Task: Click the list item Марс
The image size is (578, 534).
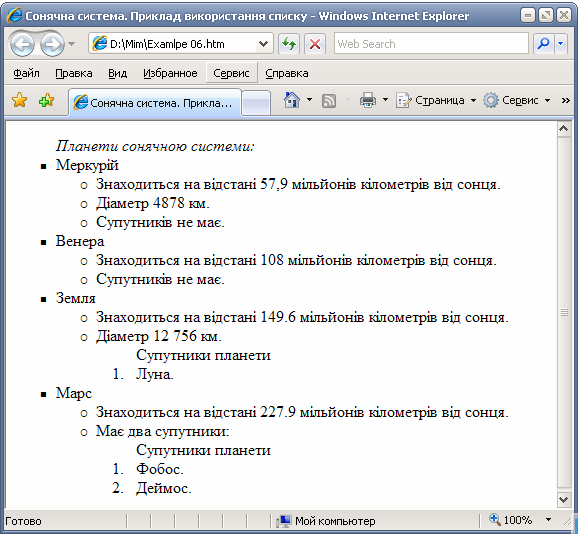Action: tap(74, 393)
